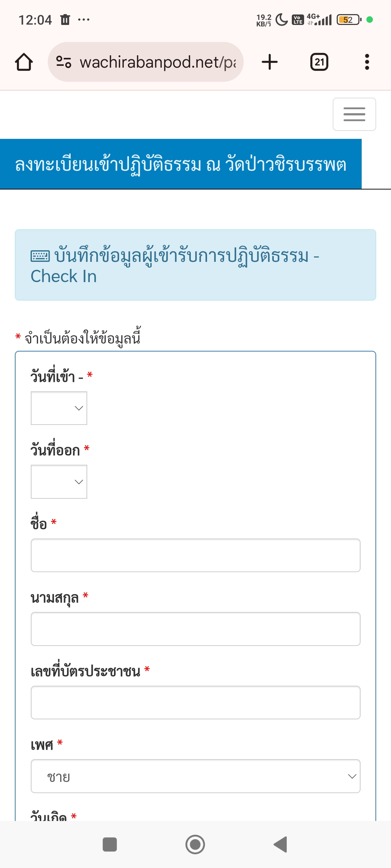The width and height of the screenshot is (391, 868).
Task: Tap the keyboard icon in Check In heading
Action: pyautogui.click(x=40, y=256)
